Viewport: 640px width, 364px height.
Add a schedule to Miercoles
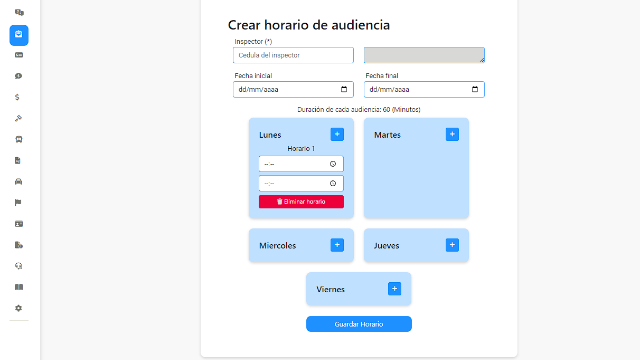click(337, 245)
